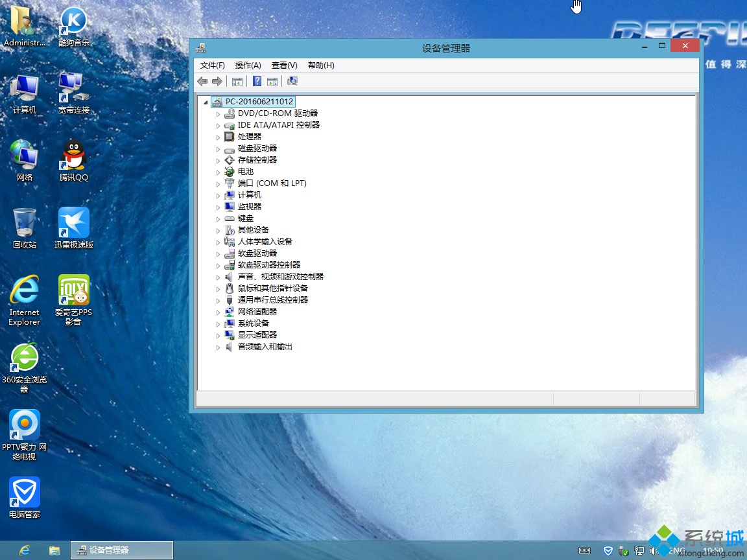The width and height of the screenshot is (747, 560).
Task: Open the 查看 menu
Action: coord(283,65)
